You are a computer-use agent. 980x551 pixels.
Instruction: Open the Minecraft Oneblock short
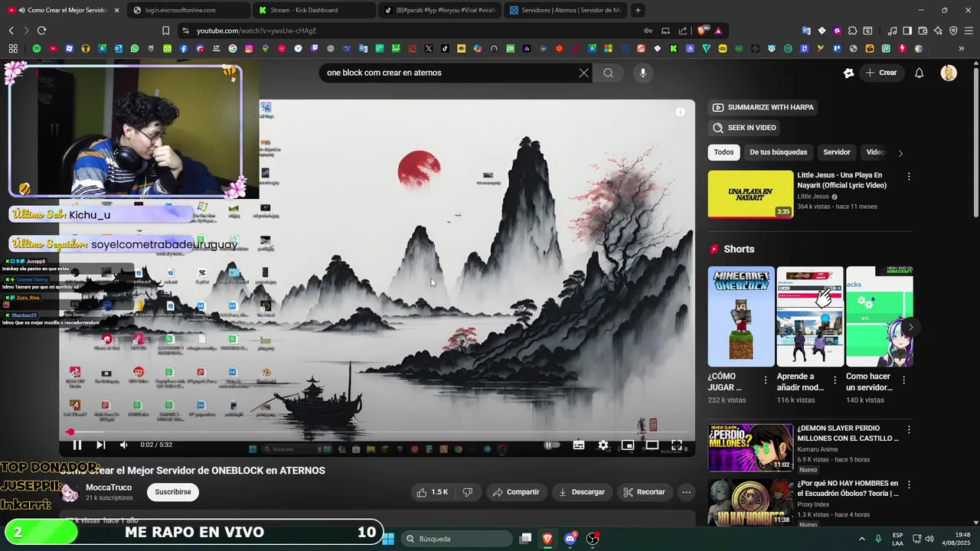pos(741,317)
